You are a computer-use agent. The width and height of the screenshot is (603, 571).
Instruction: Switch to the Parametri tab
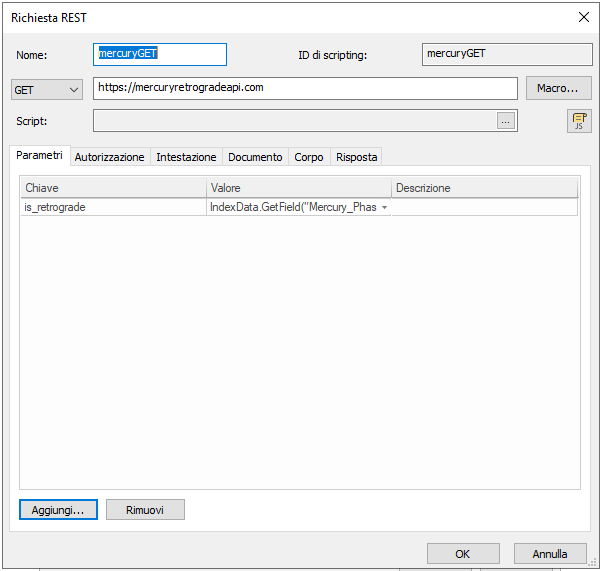coord(39,155)
